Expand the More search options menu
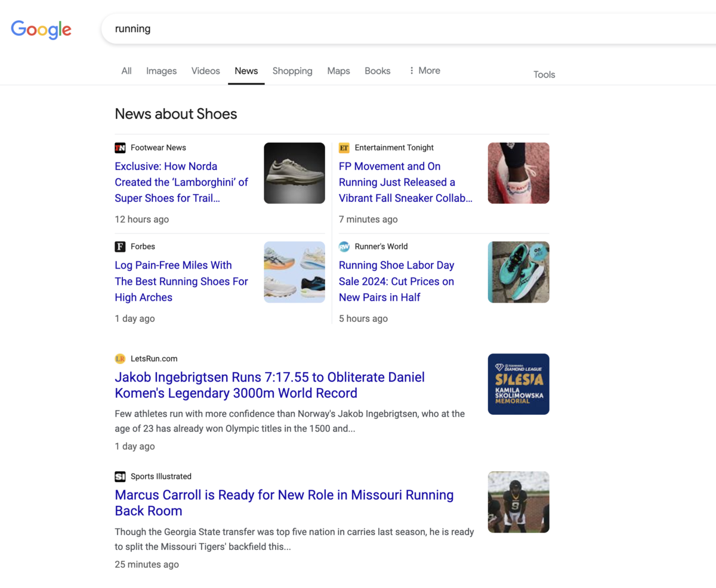The image size is (716, 588). pyautogui.click(x=424, y=70)
